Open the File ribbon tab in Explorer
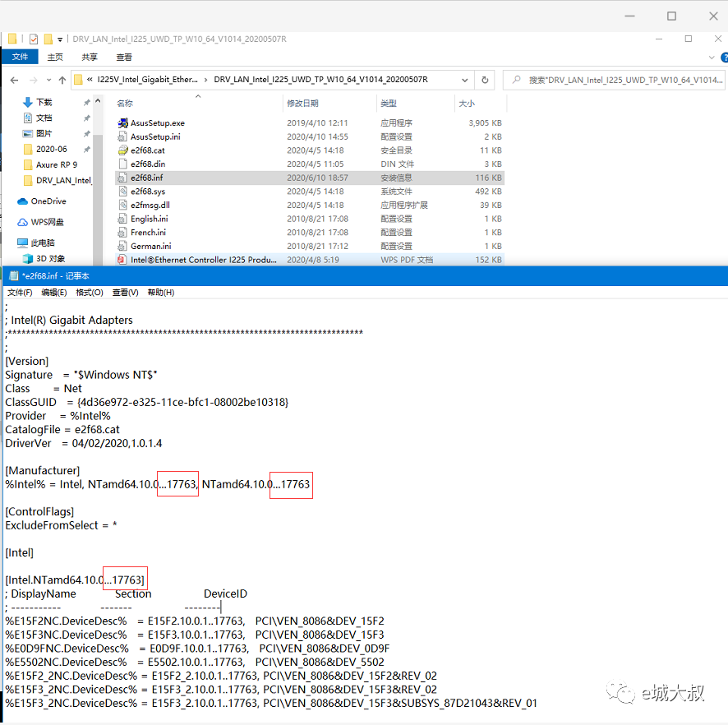728x725 pixels. (x=20, y=57)
